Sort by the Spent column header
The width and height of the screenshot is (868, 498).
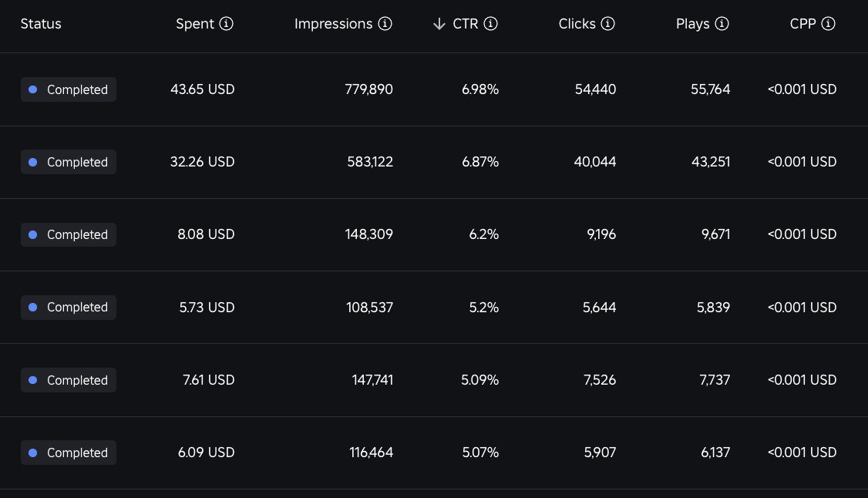coord(195,24)
